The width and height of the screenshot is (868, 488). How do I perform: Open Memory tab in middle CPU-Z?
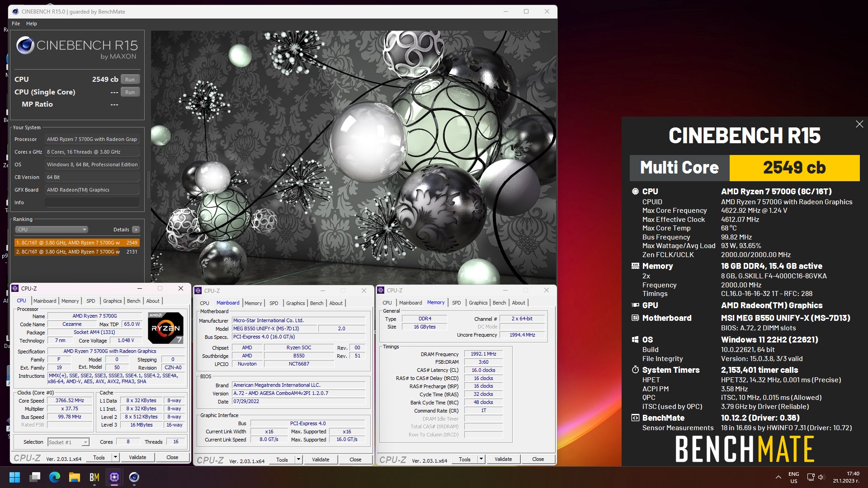[x=253, y=303]
